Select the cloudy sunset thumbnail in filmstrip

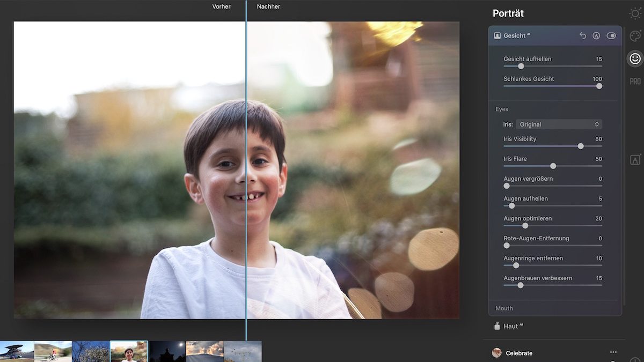click(204, 351)
